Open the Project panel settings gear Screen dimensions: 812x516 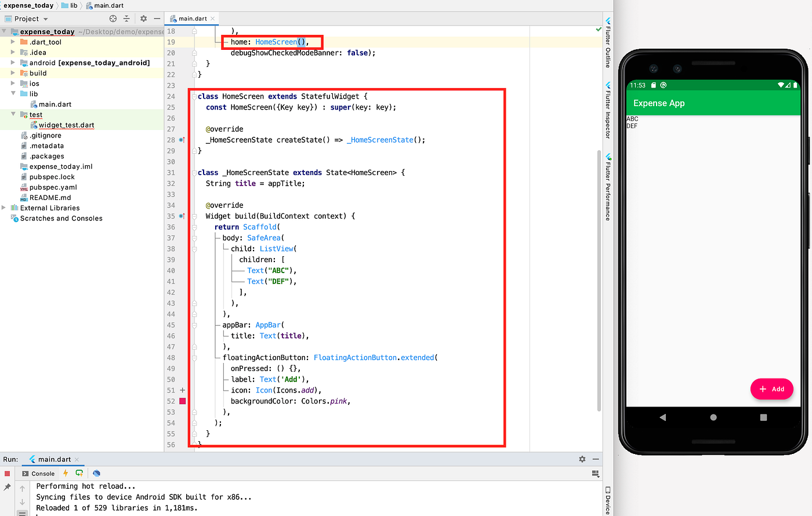pyautogui.click(x=143, y=18)
